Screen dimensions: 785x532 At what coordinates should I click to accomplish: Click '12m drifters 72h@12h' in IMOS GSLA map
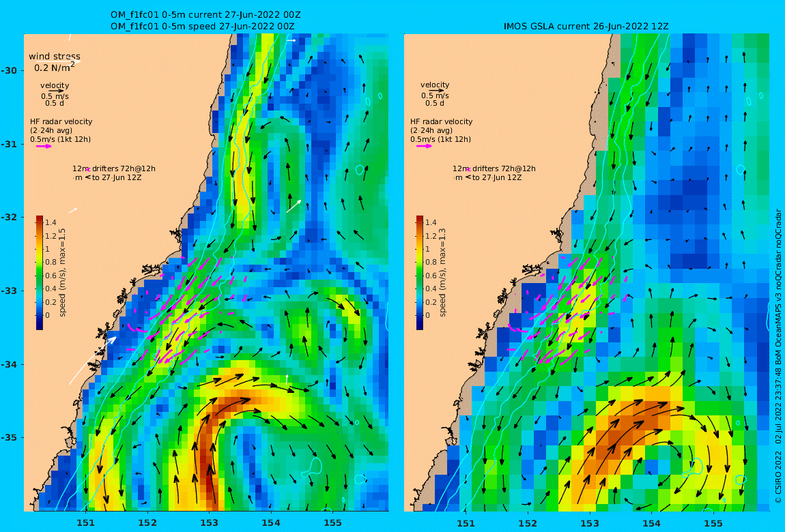pyautogui.click(x=494, y=168)
